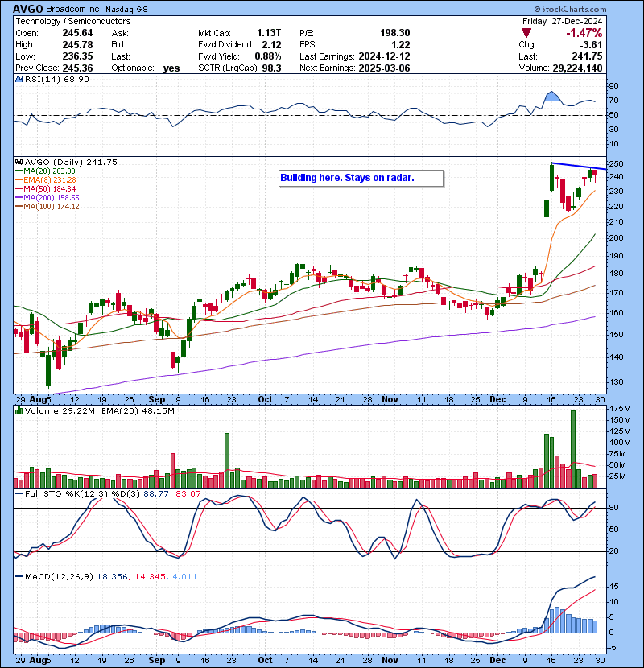Click the P/E value 198.30
644x668 pixels.
[x=395, y=33]
